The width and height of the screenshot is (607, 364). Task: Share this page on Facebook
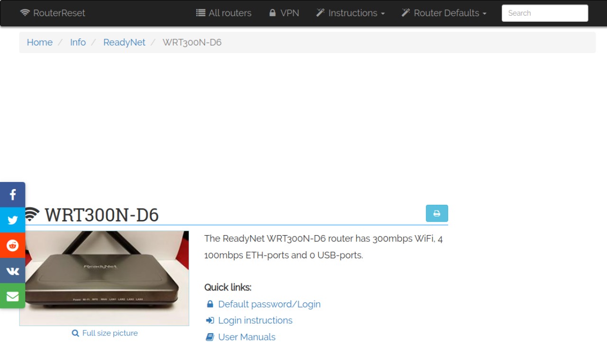coord(12,194)
